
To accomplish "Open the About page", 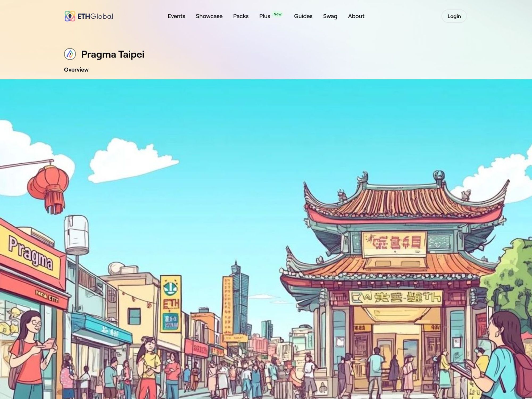I will pyautogui.click(x=356, y=16).
